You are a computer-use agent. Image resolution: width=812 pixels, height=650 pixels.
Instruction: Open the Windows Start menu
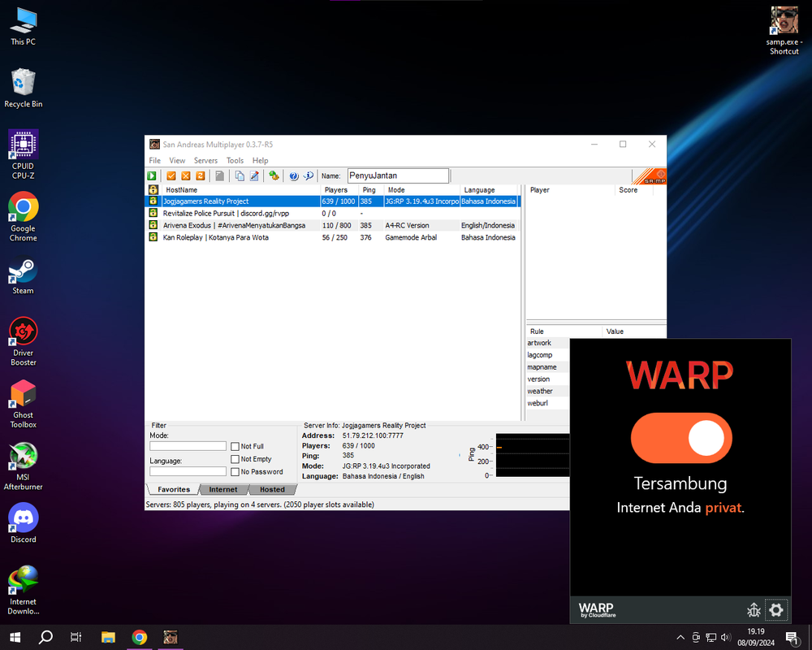tap(15, 638)
